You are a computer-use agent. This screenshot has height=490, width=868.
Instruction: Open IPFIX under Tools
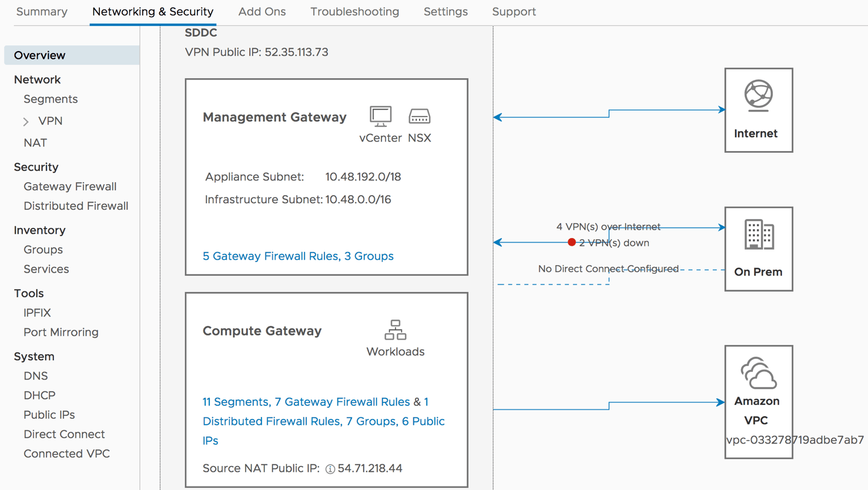pos(37,313)
